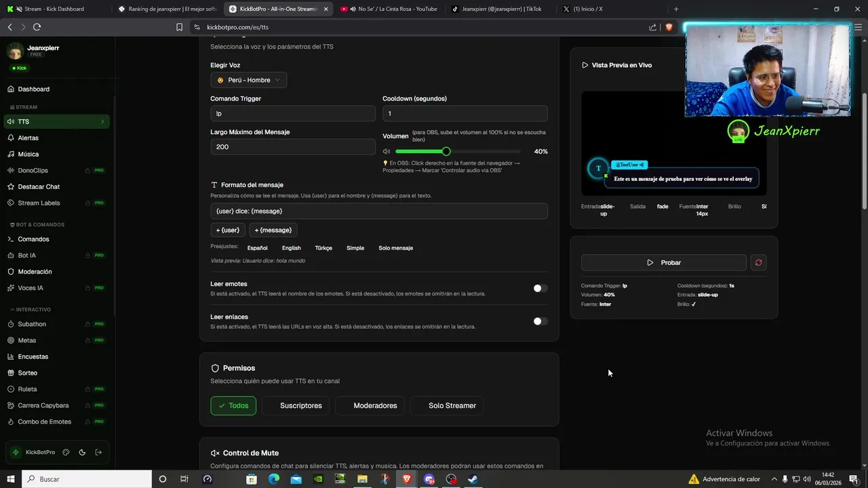The image size is (868, 488).
Task: Click the Windows Buscar search box
Action: 87,479
